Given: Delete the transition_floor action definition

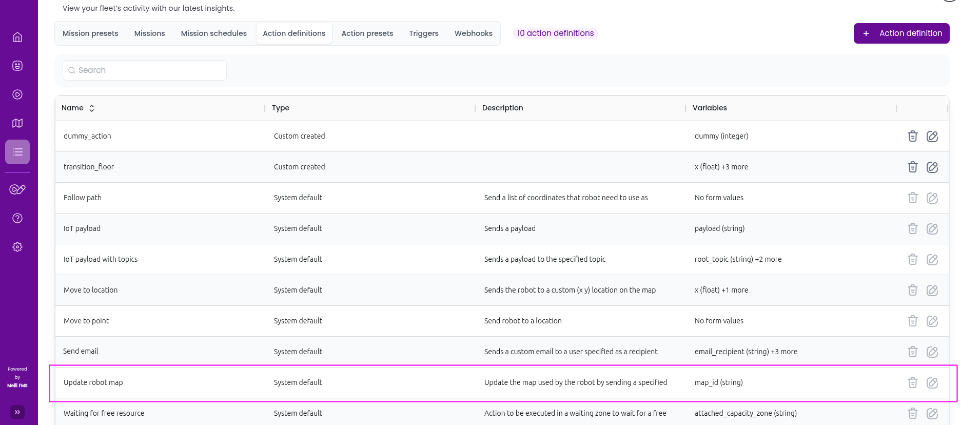Looking at the screenshot, I should pos(912,167).
